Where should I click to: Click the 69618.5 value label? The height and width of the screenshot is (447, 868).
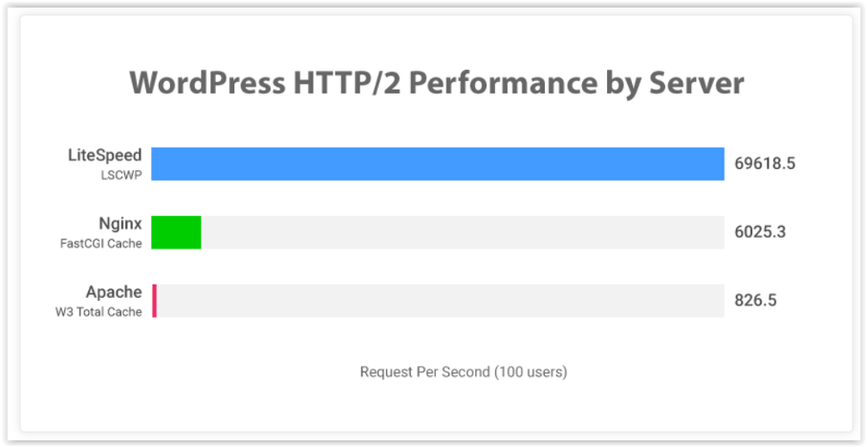(765, 163)
